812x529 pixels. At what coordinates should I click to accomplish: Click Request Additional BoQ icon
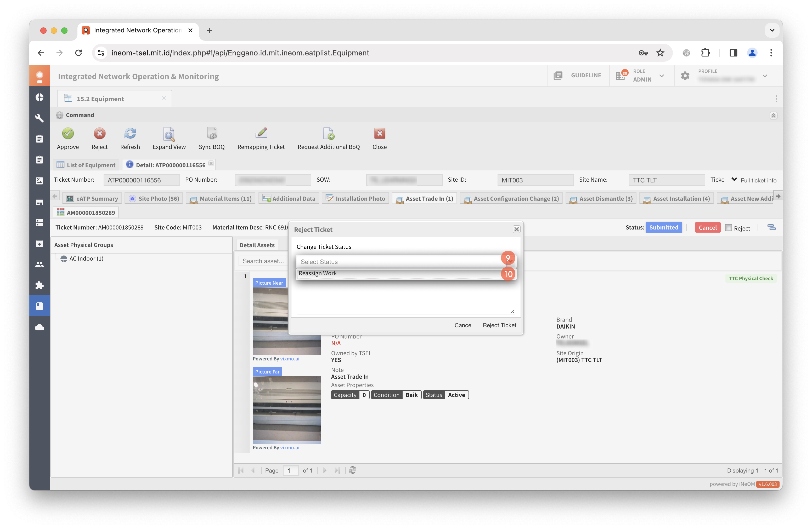coord(329,134)
